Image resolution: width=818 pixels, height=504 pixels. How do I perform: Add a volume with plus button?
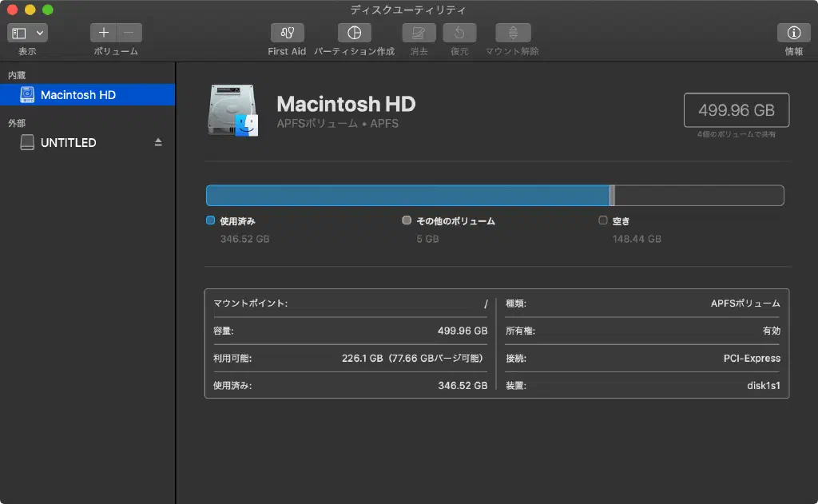[103, 33]
